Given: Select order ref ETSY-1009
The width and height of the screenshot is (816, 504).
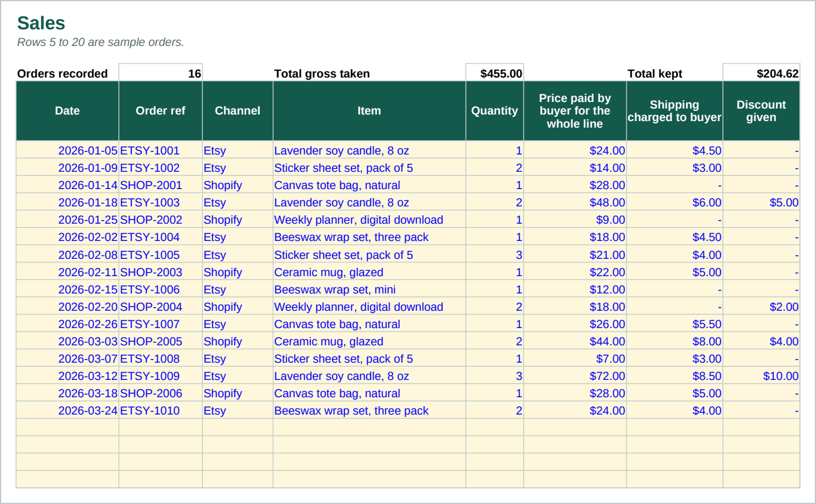Looking at the screenshot, I should coord(161,376).
